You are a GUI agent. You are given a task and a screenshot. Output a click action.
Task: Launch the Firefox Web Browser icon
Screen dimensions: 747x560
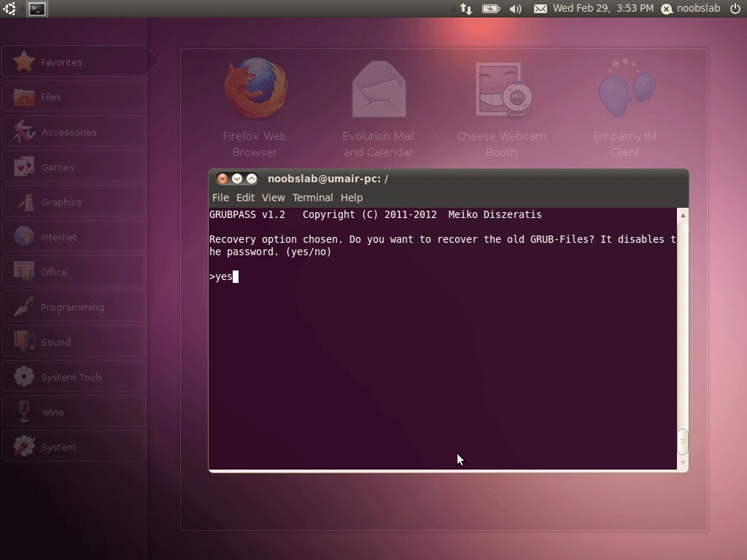coord(255,87)
